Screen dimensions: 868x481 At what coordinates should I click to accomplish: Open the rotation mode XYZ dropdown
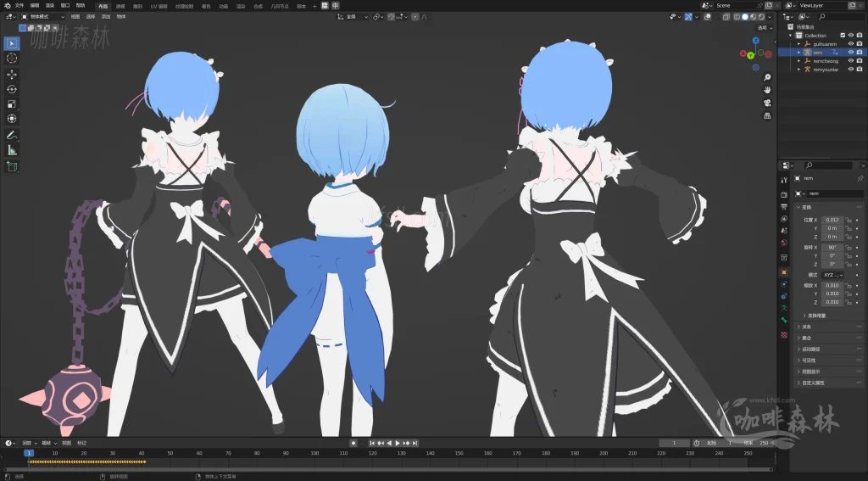[832, 275]
